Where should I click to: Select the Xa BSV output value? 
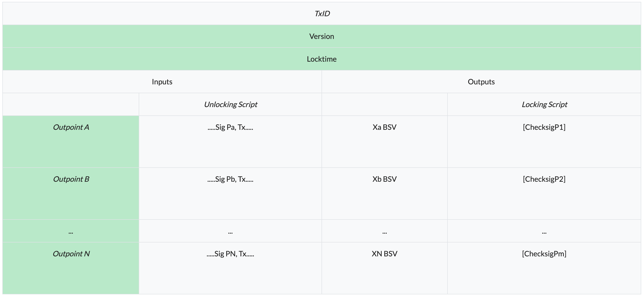pos(384,127)
